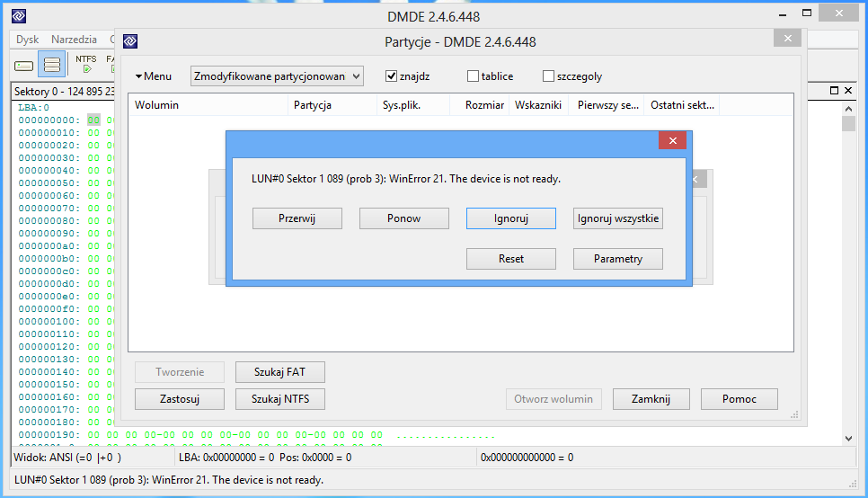
Task: Open the Parametry options
Action: point(618,259)
